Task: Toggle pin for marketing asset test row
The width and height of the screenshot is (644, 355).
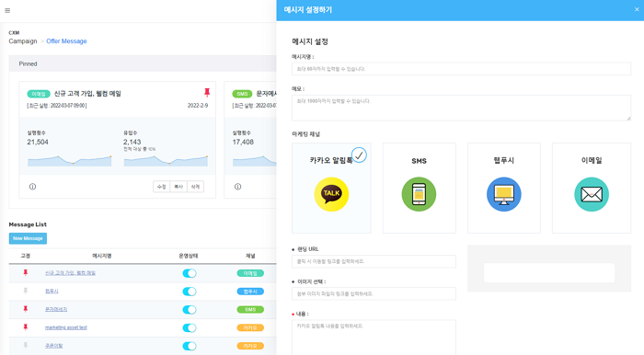Action: (26, 327)
